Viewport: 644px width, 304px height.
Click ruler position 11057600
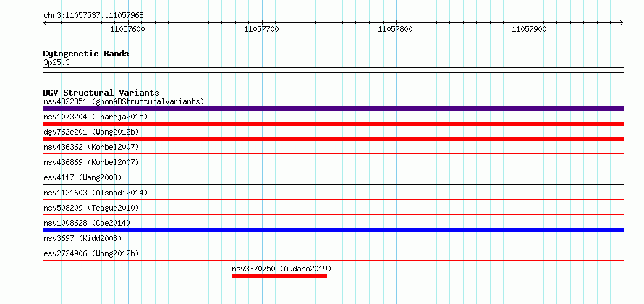coord(128,29)
